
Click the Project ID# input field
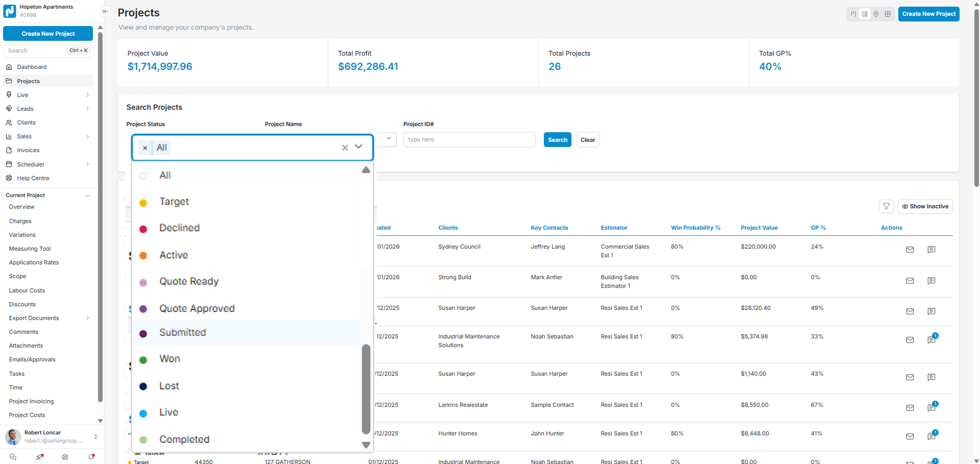(469, 140)
